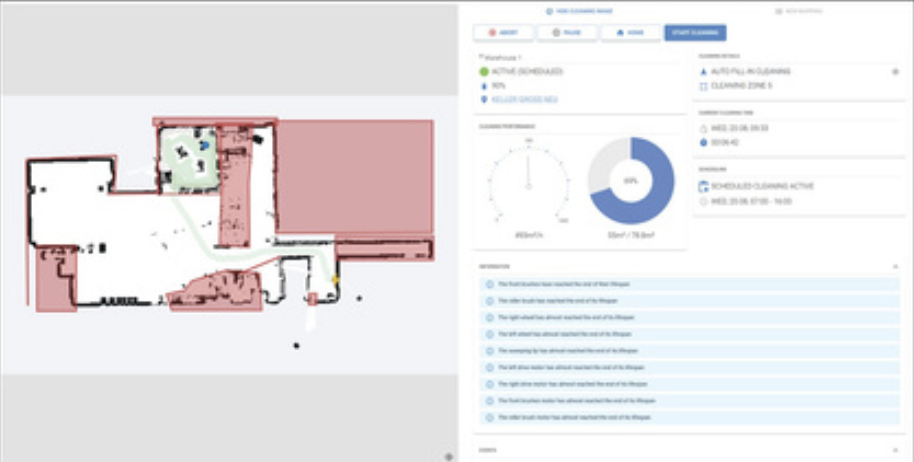Open the Keller Gross Neu map link
Image resolution: width=914 pixels, height=462 pixels.
tap(524, 99)
